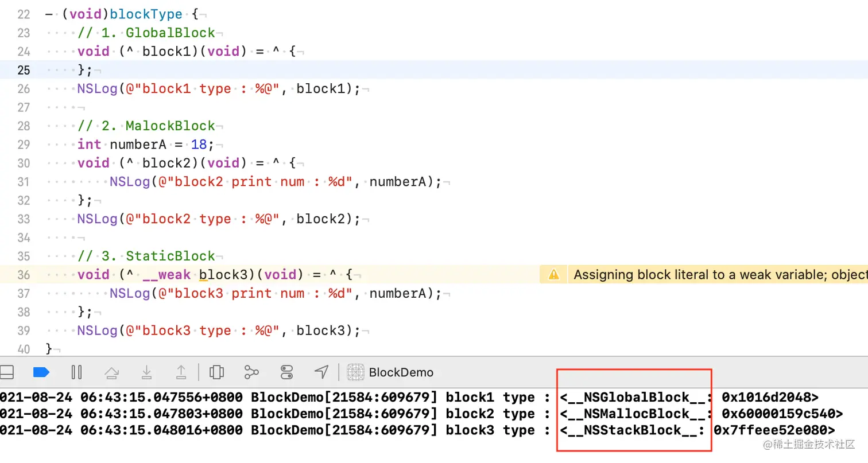
Task: Click the '// 2. MalockBlock' comment
Action: (x=146, y=126)
